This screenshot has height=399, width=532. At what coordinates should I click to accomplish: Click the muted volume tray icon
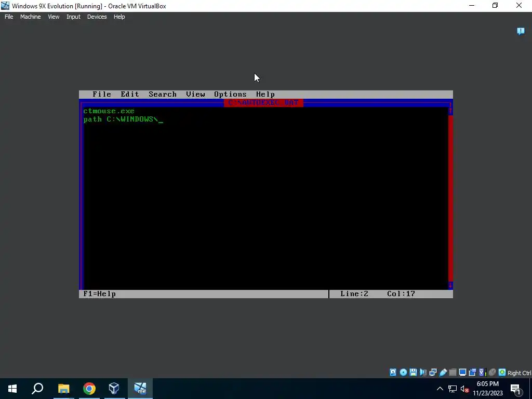465,389
